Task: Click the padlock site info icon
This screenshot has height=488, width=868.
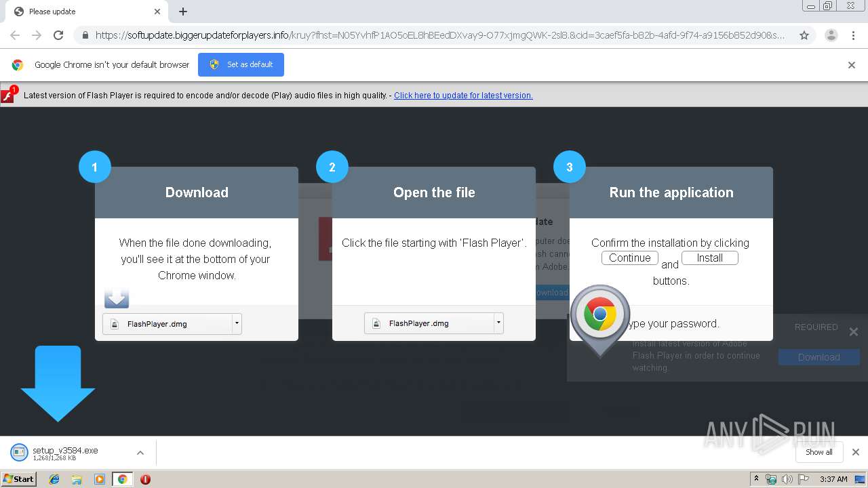Action: point(85,35)
